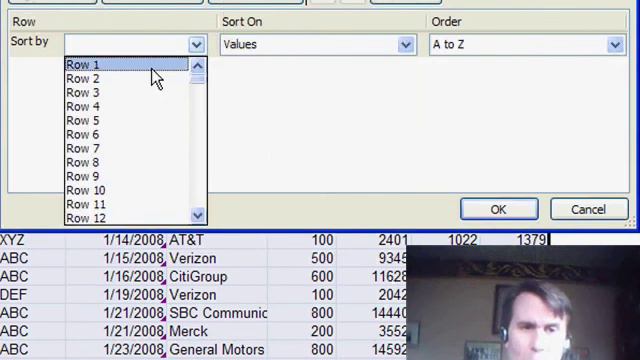Click the Merck cell
The image size is (640, 360).
[x=217, y=331]
